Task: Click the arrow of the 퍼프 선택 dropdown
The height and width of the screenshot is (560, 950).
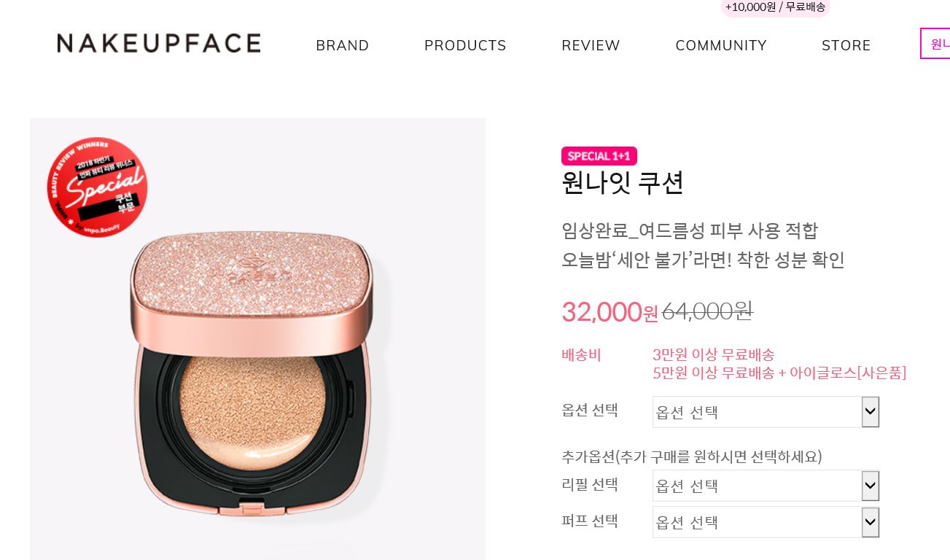Action: click(x=870, y=522)
